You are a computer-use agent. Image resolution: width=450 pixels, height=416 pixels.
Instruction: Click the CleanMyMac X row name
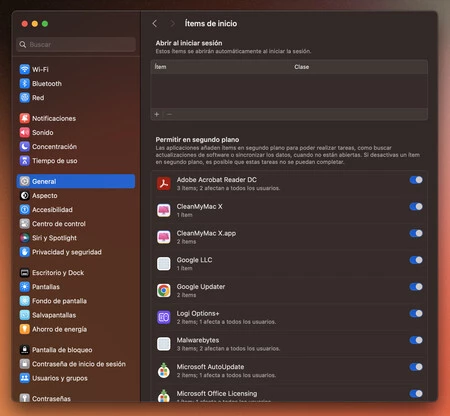coord(199,206)
